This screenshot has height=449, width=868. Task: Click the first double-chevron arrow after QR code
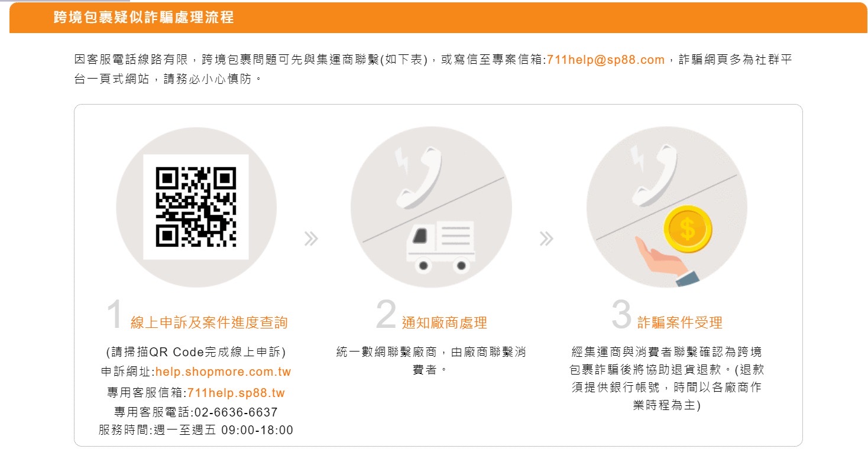pos(312,239)
